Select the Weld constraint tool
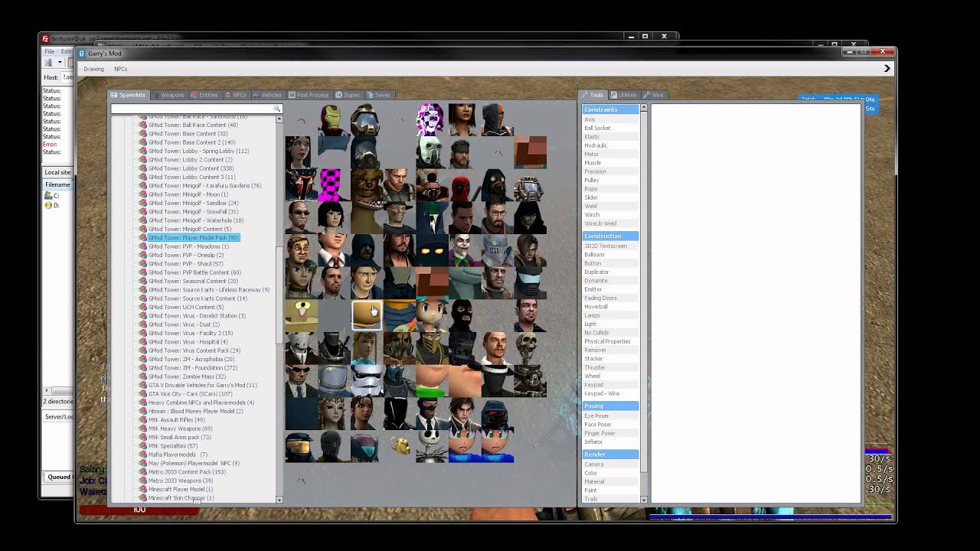This screenshot has height=551, width=980. pyautogui.click(x=610, y=206)
